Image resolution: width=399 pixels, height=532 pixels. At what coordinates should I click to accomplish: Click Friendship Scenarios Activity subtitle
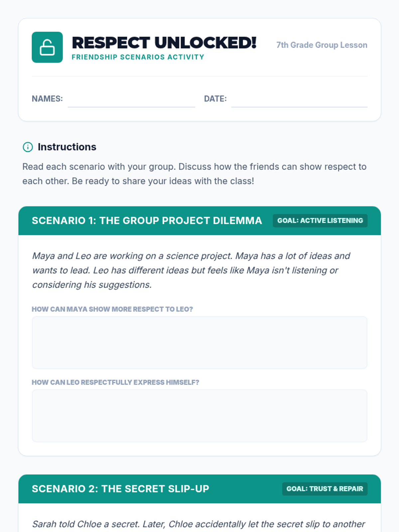point(138,57)
